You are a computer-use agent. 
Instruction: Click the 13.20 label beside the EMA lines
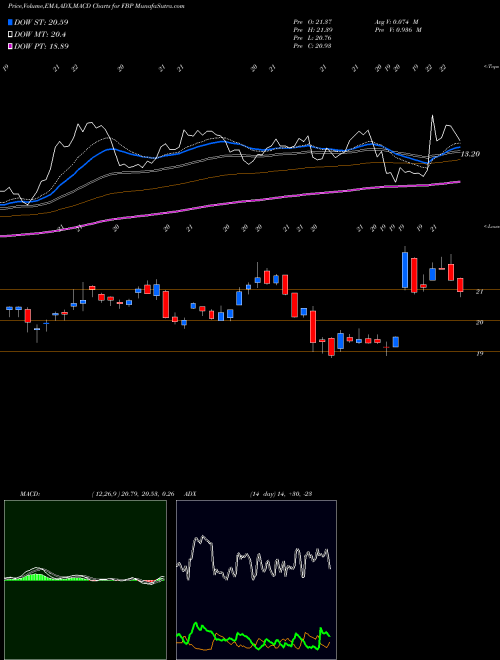(x=470, y=154)
